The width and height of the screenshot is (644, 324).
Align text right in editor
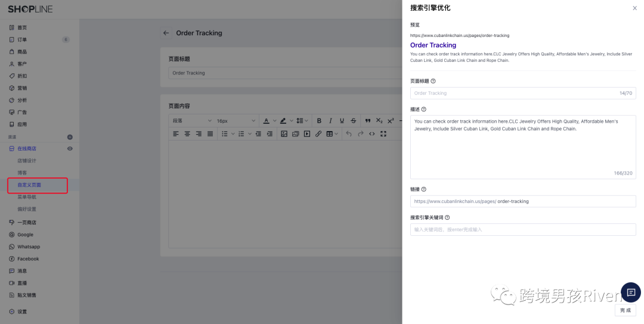[199, 133]
